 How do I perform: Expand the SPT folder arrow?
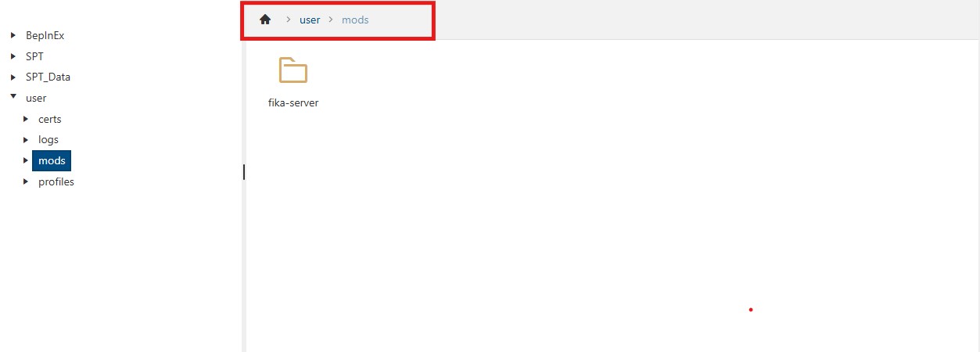(x=13, y=56)
